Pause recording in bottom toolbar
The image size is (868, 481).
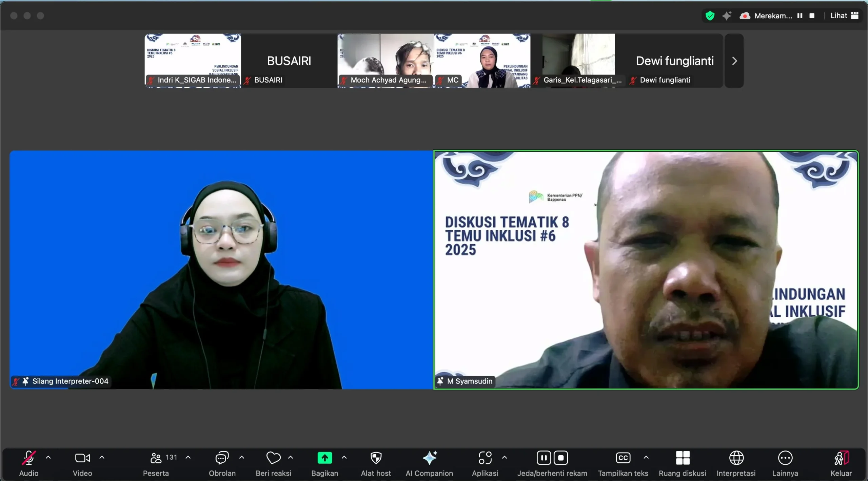[544, 458]
